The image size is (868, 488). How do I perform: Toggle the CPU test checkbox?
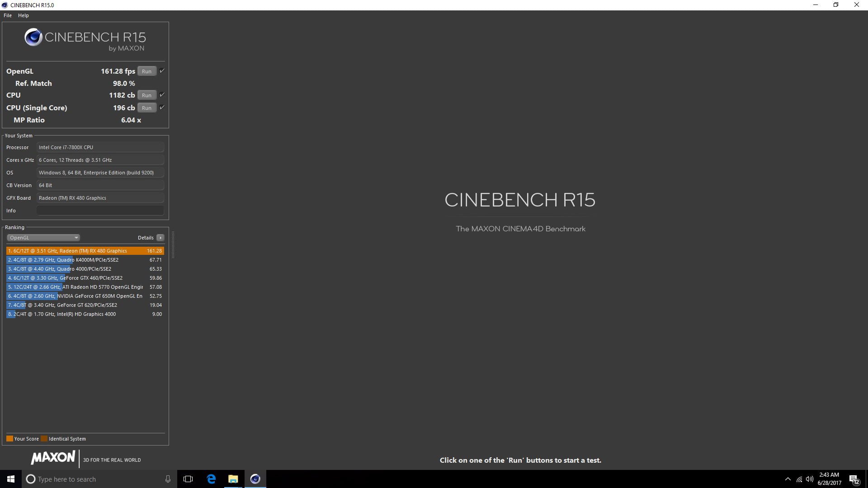[x=162, y=95]
